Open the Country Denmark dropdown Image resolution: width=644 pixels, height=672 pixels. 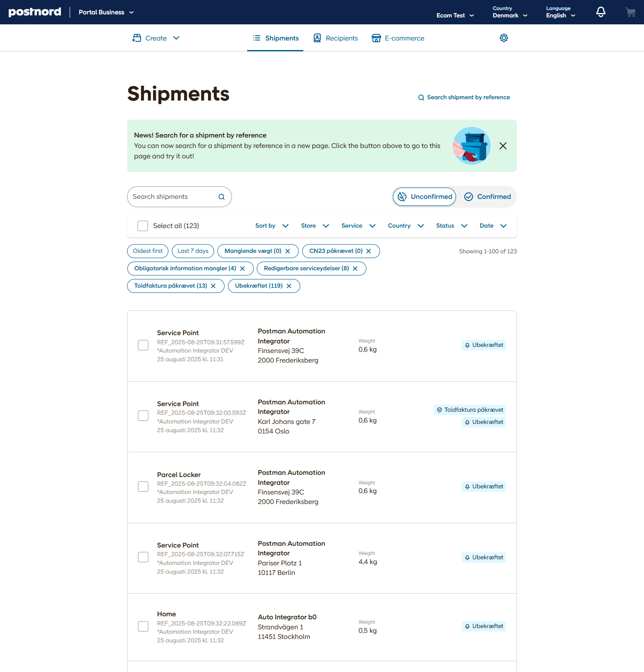tap(510, 12)
